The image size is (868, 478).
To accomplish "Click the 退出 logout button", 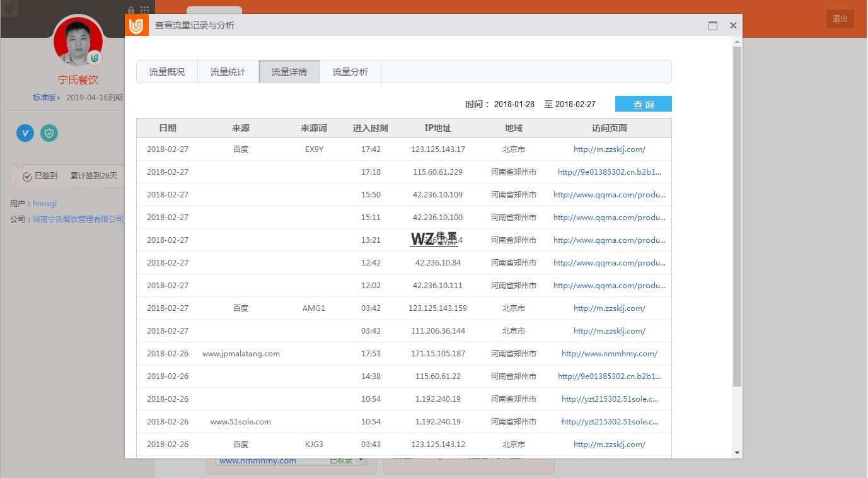I will 840,19.
